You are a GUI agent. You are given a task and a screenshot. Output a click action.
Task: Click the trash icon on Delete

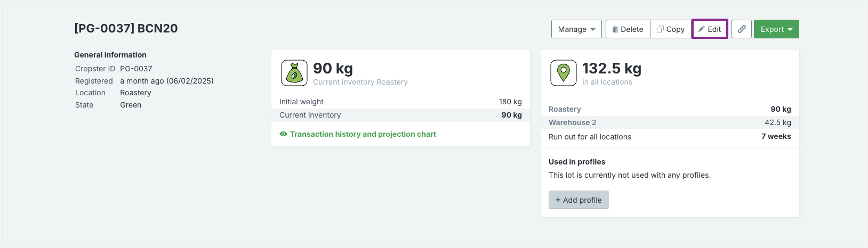pyautogui.click(x=615, y=29)
